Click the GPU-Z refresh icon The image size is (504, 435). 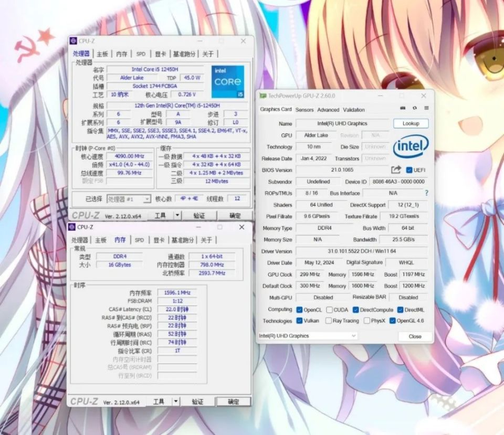[x=415, y=108]
